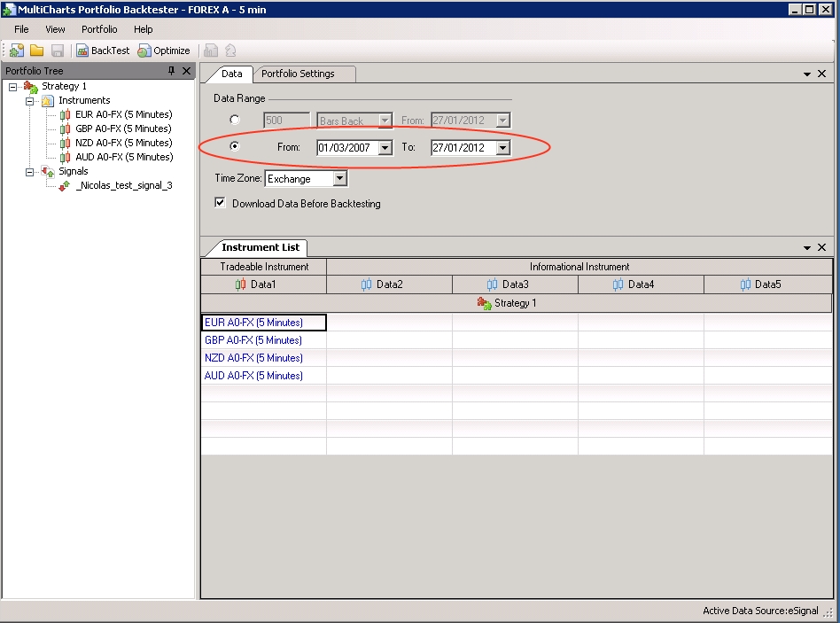The height and width of the screenshot is (623, 840).
Task: Click the candlestick icon beside AUD A0-FX in the tree
Action: point(65,158)
